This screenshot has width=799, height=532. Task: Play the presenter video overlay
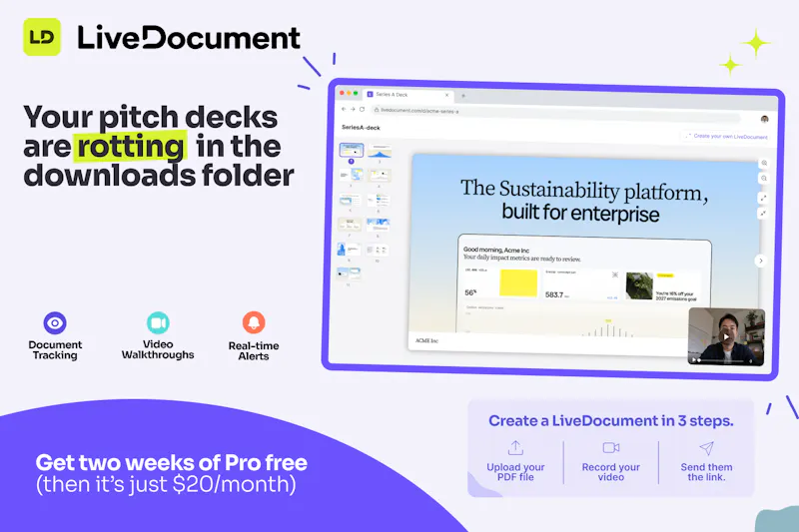coord(726,336)
